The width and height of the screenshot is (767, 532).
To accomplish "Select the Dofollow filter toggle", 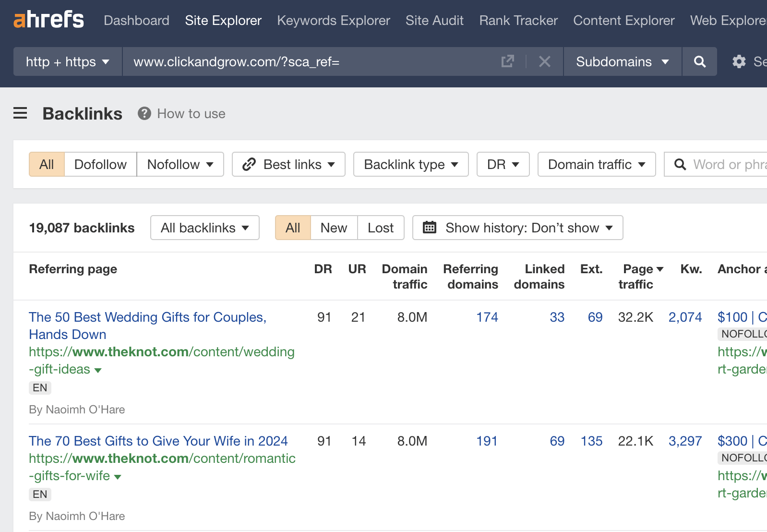I will (100, 164).
